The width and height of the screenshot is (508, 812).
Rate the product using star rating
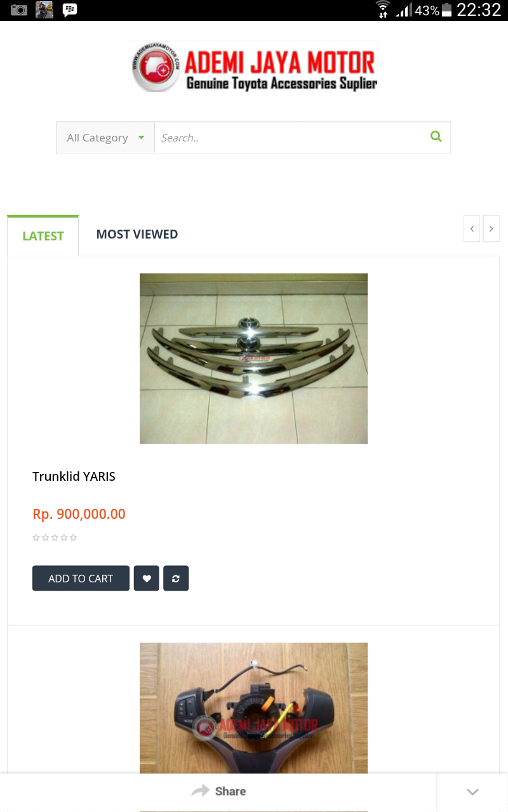coord(55,538)
